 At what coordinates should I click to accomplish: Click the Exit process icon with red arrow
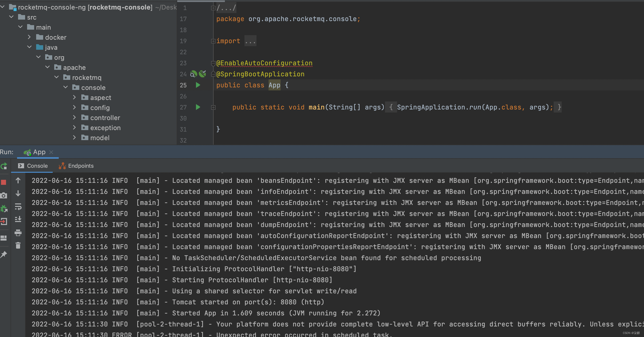[4, 221]
